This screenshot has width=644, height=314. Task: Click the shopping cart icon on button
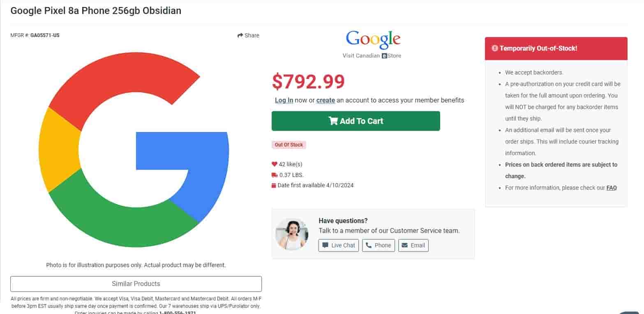tap(333, 121)
